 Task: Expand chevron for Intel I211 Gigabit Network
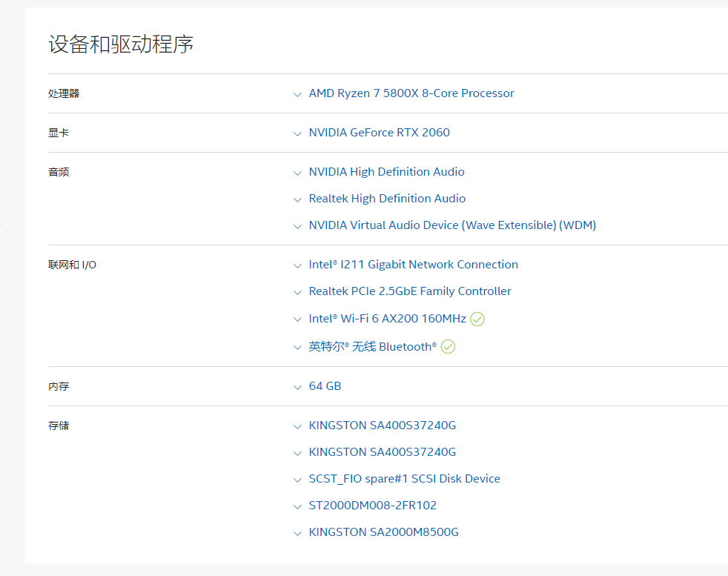point(297,266)
